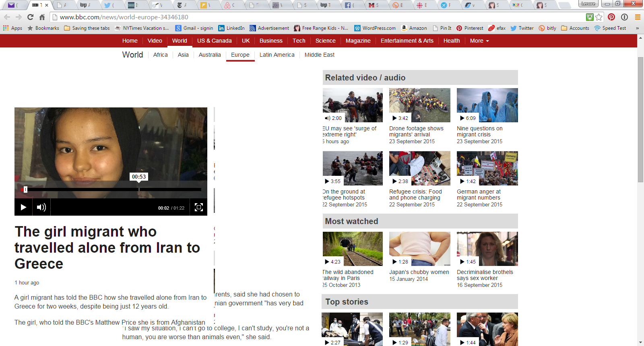Click the browser back arrow
Viewport: 644px width, 346px height.
(x=7, y=17)
